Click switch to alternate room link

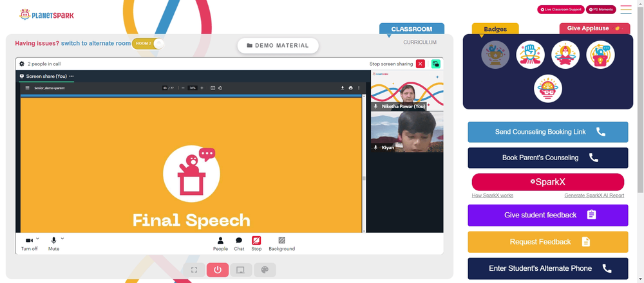(x=96, y=43)
